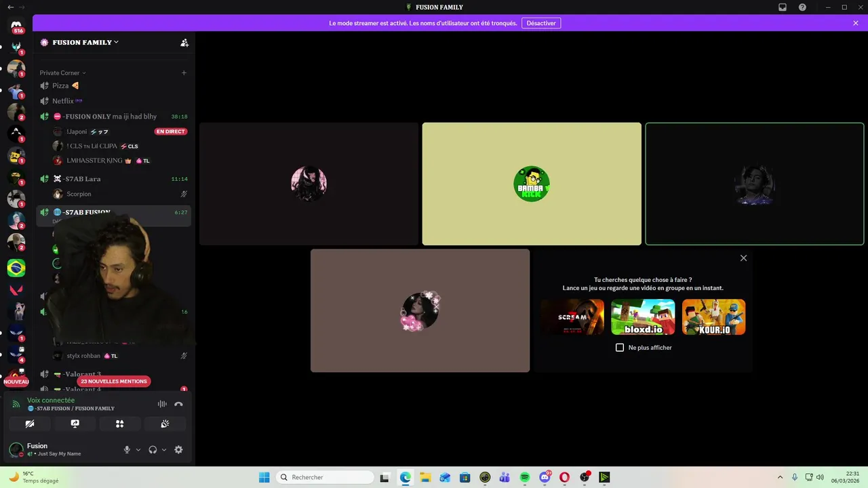Open the S7AB Lara voice channel

pos(113,179)
